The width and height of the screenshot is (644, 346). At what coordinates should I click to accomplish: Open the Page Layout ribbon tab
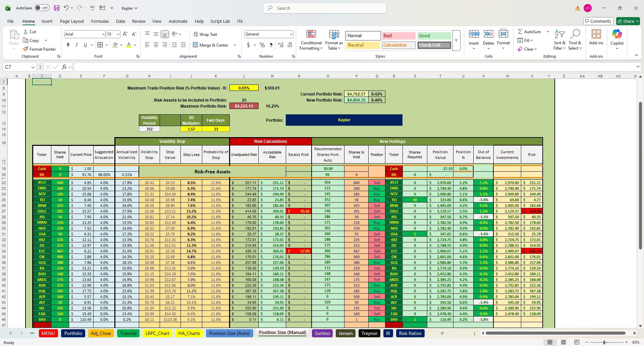pos(72,21)
